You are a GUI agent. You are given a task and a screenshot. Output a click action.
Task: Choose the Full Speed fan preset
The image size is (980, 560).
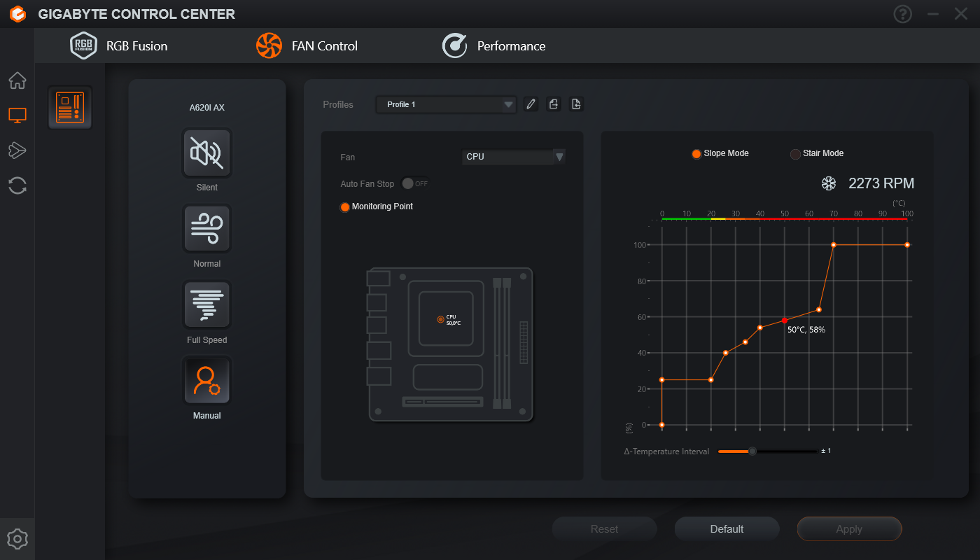click(x=206, y=304)
